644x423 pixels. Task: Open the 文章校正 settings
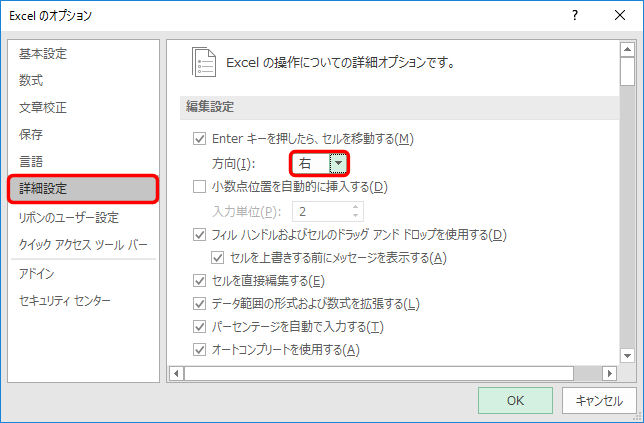[x=43, y=108]
